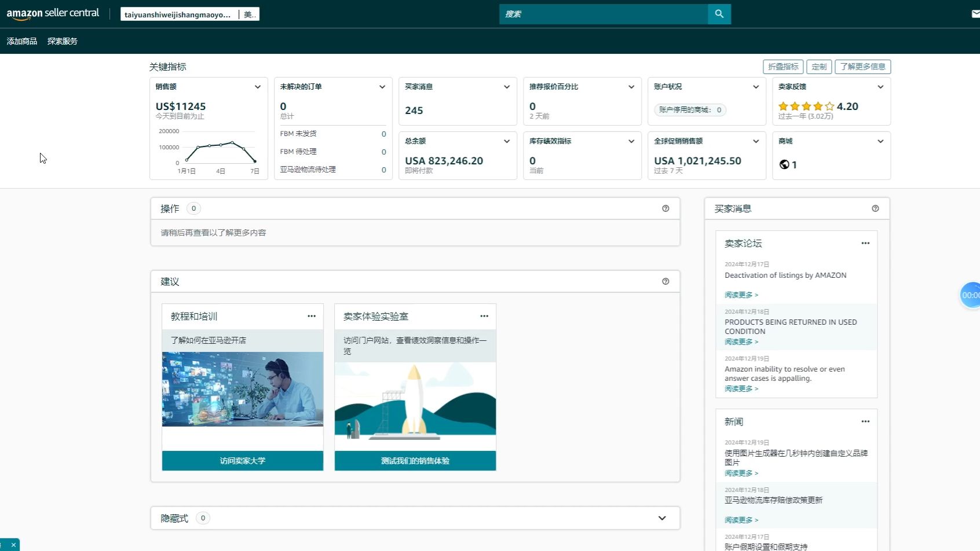The image size is (980, 551).
Task: Click the FBM 未发货 row
Action: point(333,134)
